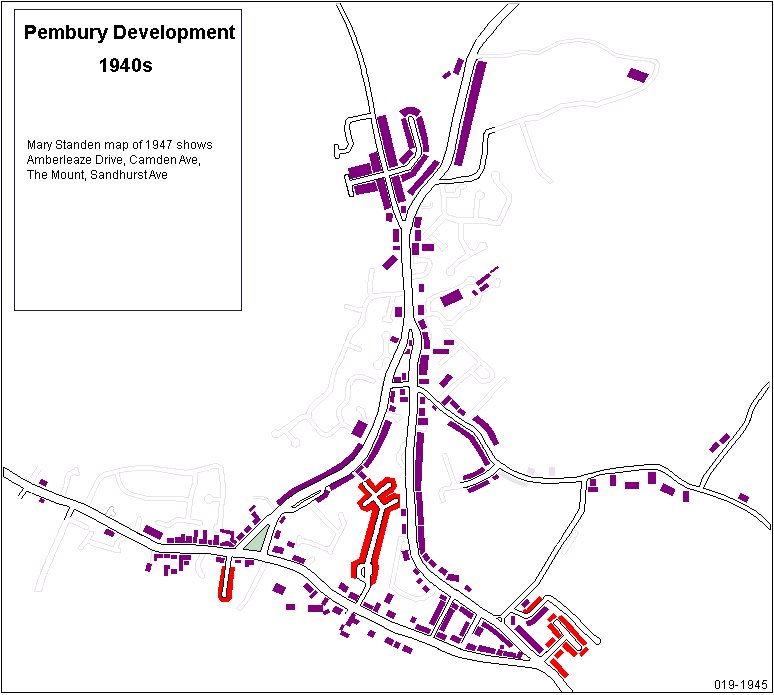Image resolution: width=774 pixels, height=695 pixels.
Task: Click the '019-1945' map reference number
Action: click(x=741, y=685)
